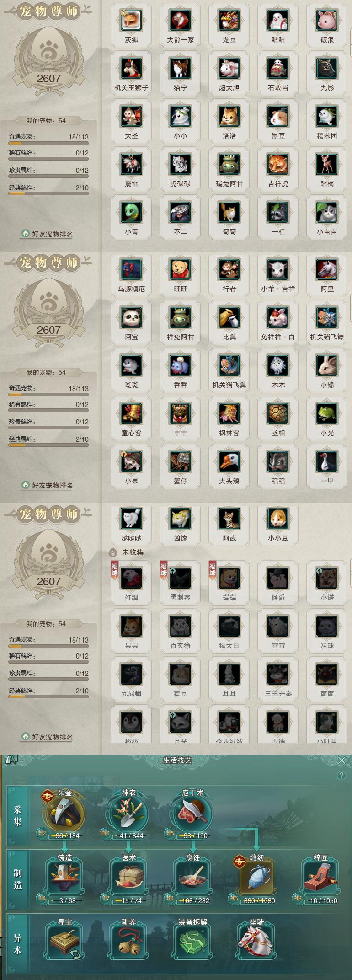352x980 pixels.
Task: Select the 大头鹅 goose pet icon
Action: click(x=229, y=461)
